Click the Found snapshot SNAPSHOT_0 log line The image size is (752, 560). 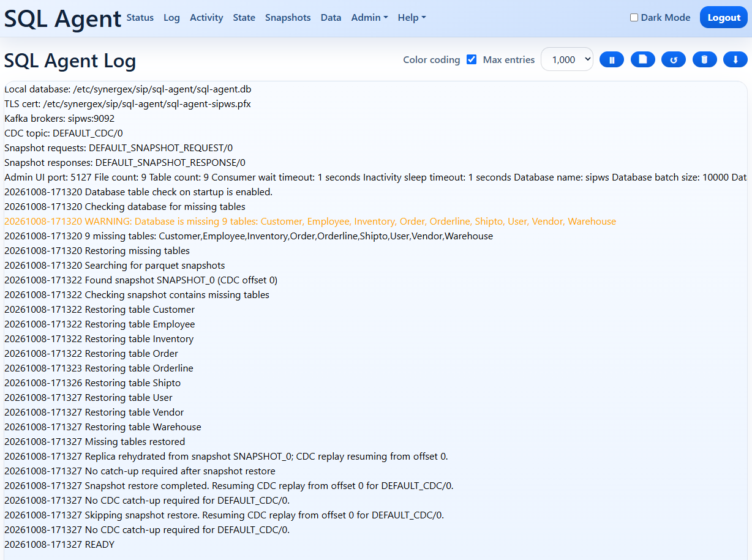(x=141, y=280)
